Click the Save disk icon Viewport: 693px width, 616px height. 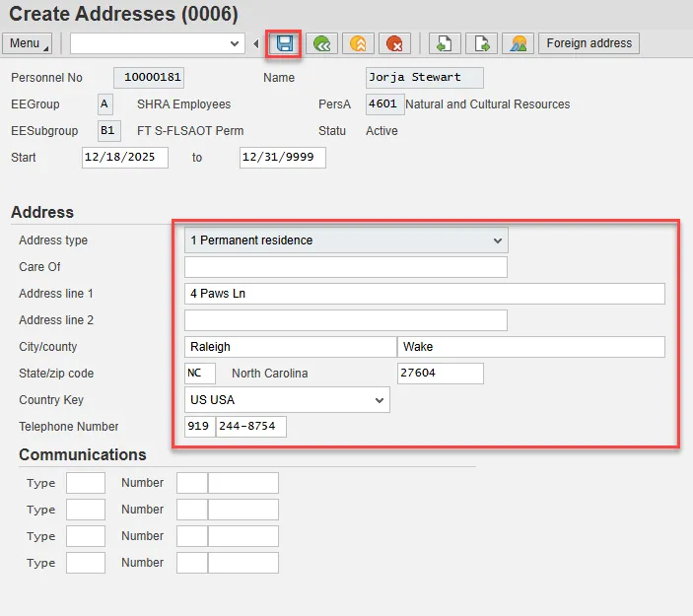(x=285, y=43)
